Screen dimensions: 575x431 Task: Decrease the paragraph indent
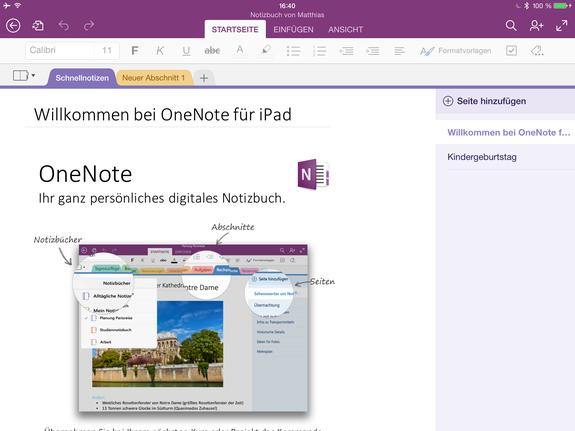click(x=347, y=51)
